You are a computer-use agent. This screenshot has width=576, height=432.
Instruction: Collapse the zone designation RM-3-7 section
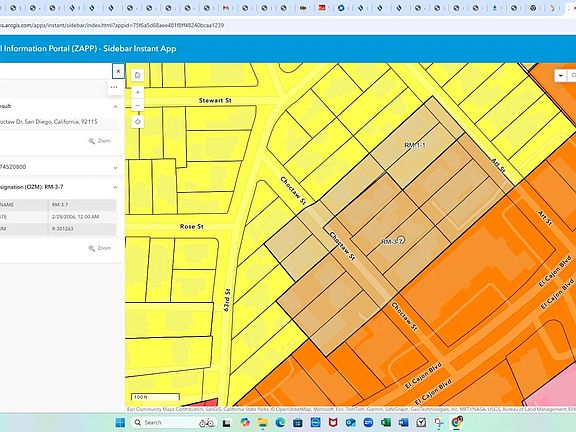coord(115,187)
